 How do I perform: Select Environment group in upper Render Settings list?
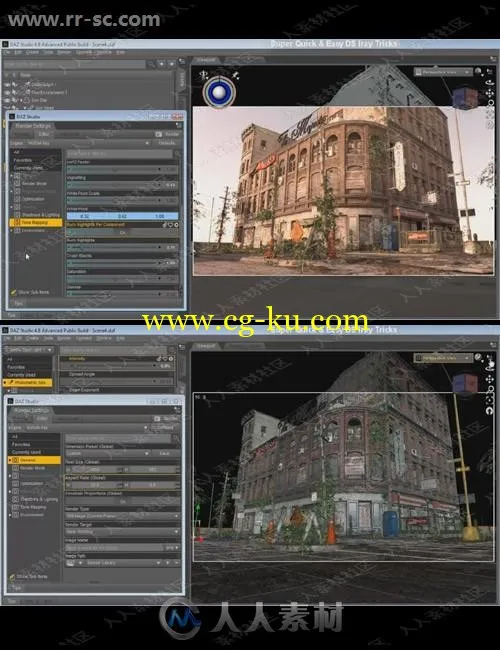click(33, 230)
